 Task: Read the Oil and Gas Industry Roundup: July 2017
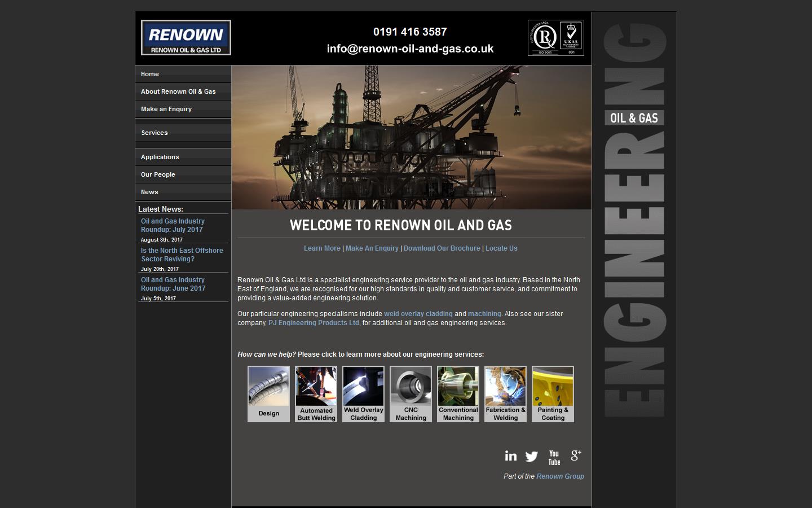[173, 225]
